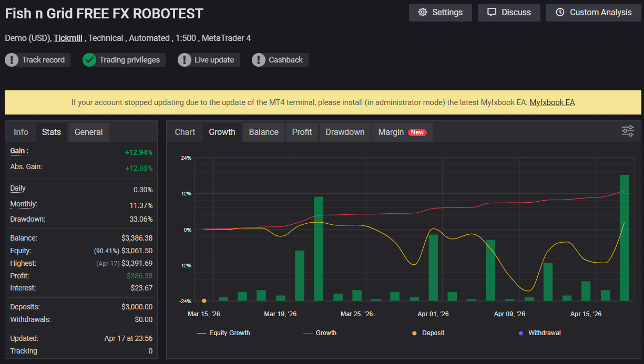Screen dimensions: 644x364
Task: Click the Live update warning icon
Action: (x=184, y=60)
